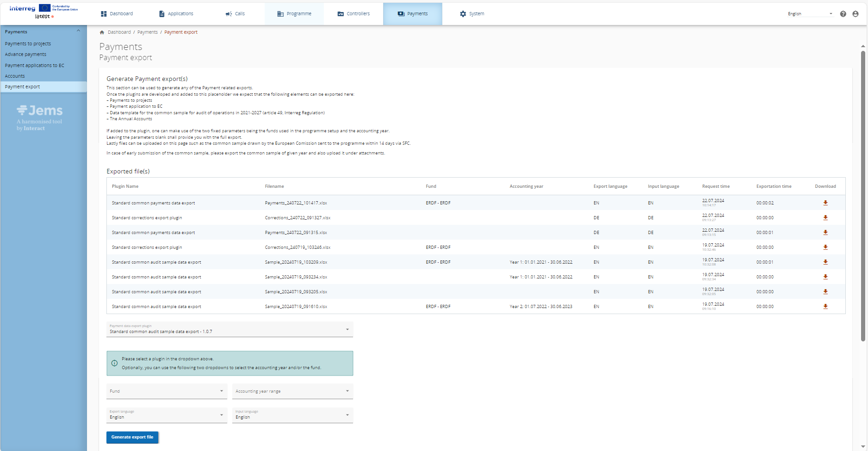868x451 pixels.
Task: Change the Export language dropdown
Action: point(167,415)
